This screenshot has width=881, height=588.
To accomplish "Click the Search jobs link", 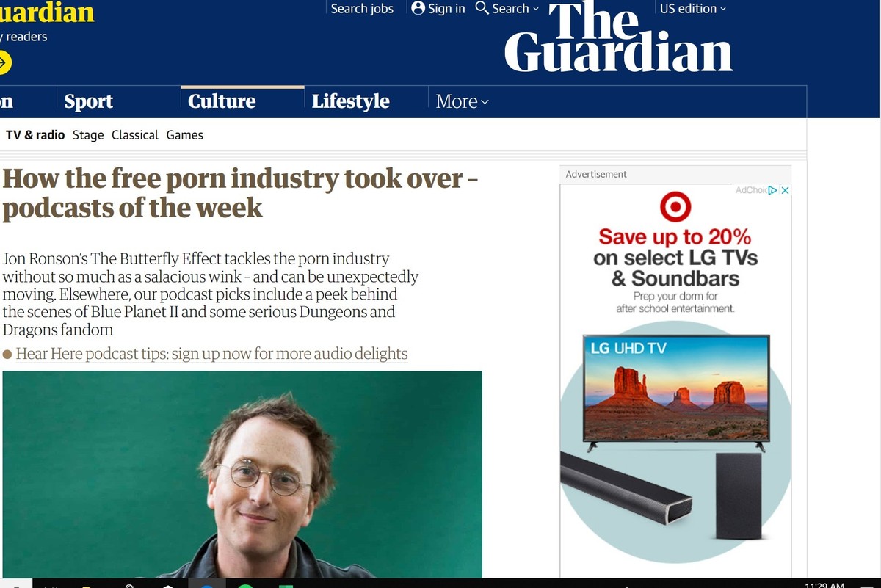I will coord(362,9).
